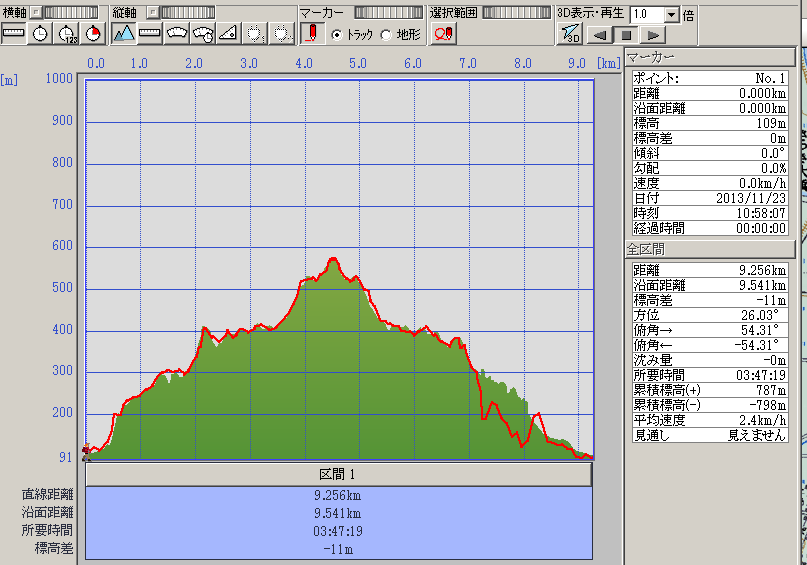The width and height of the screenshot is (807, 565).
Task: Click the 区間 1 section header button
Action: (338, 474)
